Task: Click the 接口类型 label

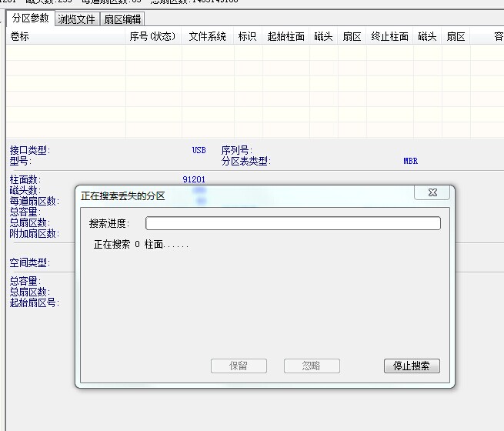Action: pos(29,150)
